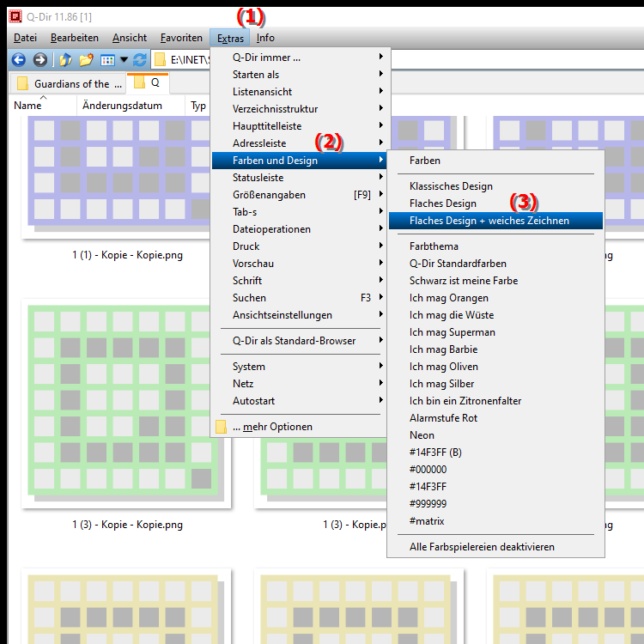Open the Netz submenu
This screenshot has width=644, height=644.
[x=299, y=384]
